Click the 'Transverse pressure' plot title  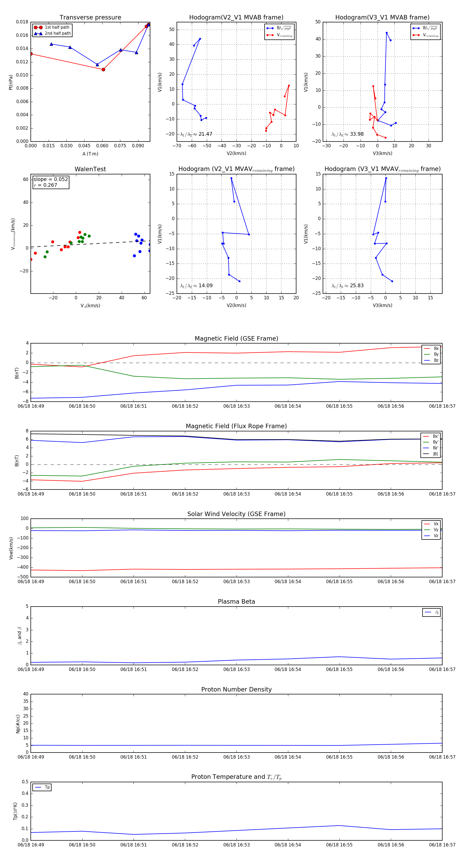pos(90,18)
